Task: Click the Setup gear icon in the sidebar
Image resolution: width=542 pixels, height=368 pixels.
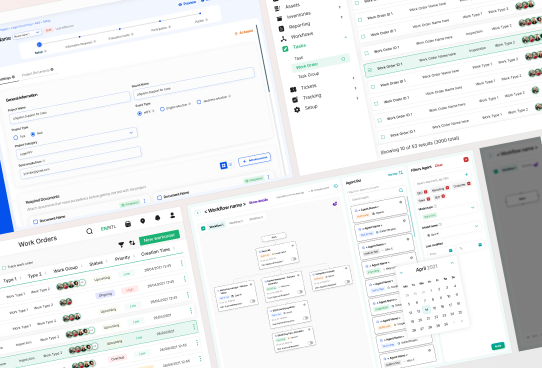Action: coord(297,110)
